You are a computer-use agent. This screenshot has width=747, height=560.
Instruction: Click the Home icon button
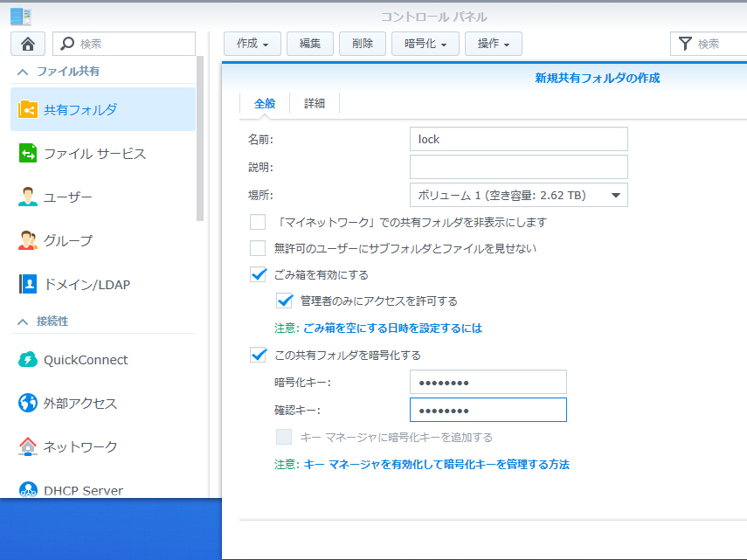(27, 44)
